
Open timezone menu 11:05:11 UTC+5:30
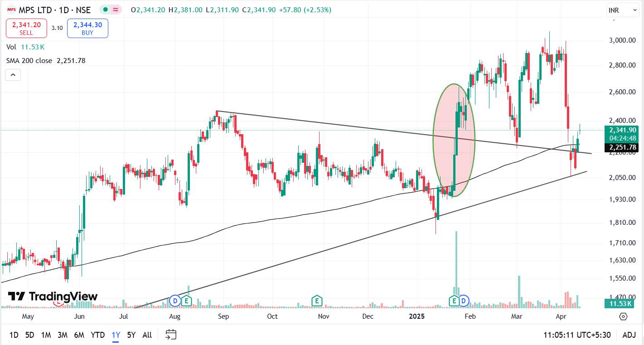tap(577, 335)
